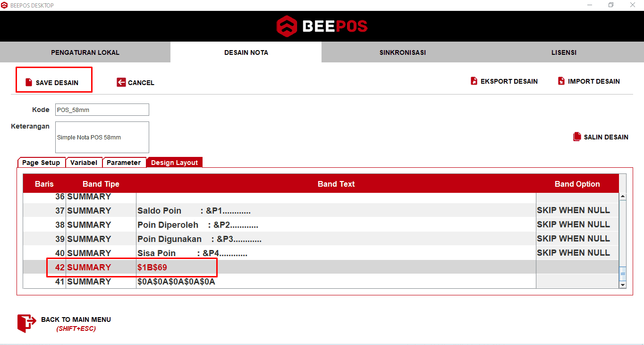Click the Baris column header
This screenshot has height=345, width=644.
pos(44,184)
